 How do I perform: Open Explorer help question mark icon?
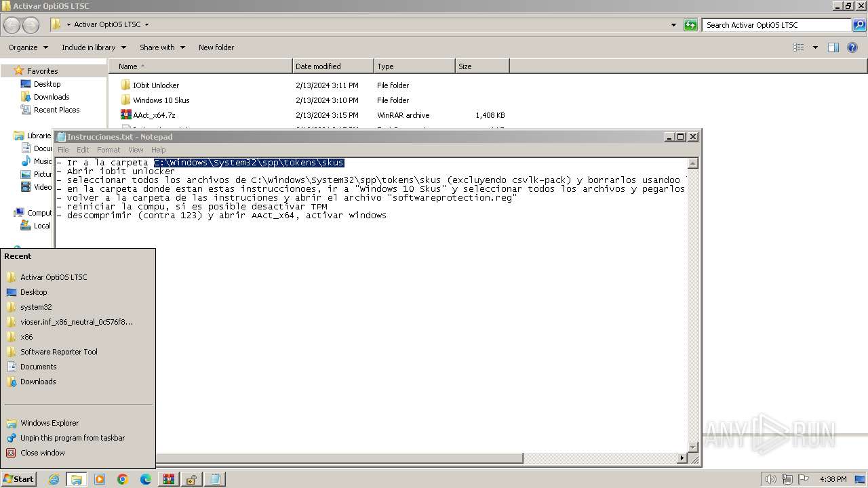coord(852,47)
